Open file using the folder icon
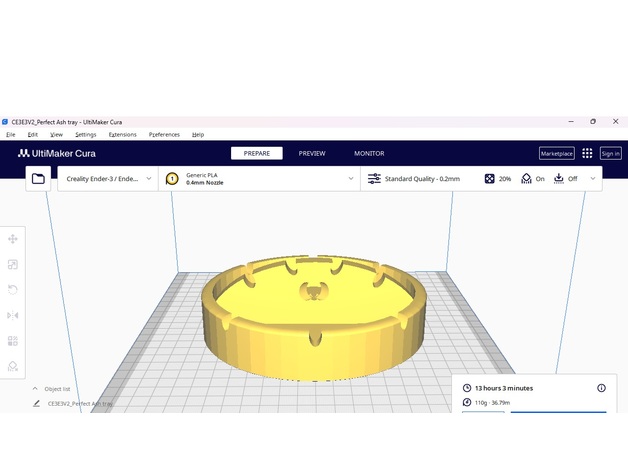Viewport: 628px width, 472px height. [38, 179]
